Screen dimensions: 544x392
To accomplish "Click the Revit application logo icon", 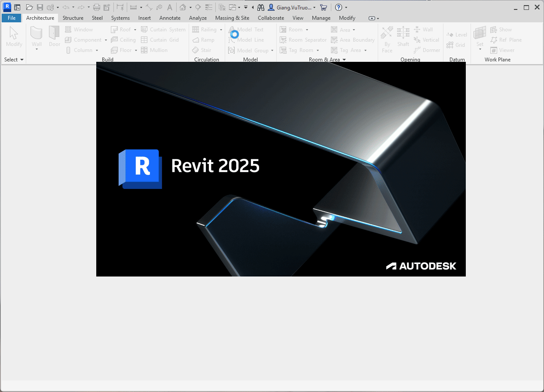I will pyautogui.click(x=7, y=7).
